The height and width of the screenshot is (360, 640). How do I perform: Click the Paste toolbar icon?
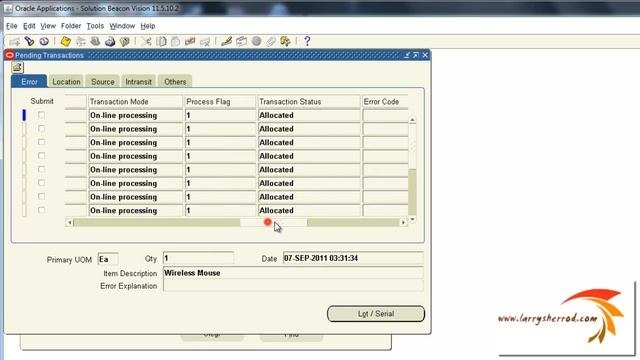[x=176, y=41]
